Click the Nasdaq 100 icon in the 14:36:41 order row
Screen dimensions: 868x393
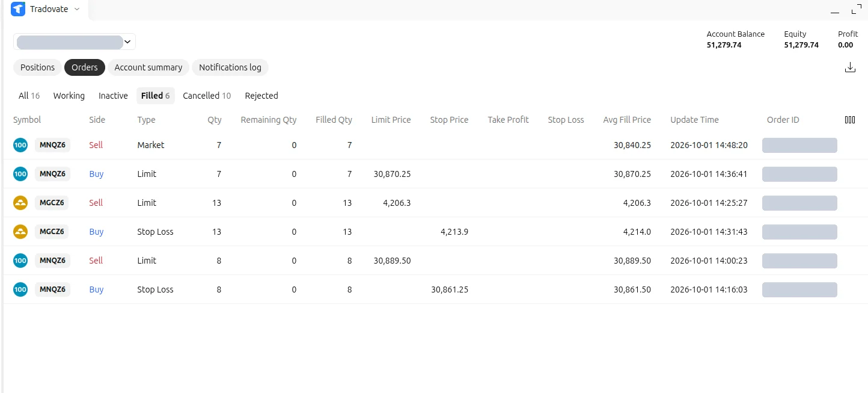pyautogui.click(x=20, y=174)
